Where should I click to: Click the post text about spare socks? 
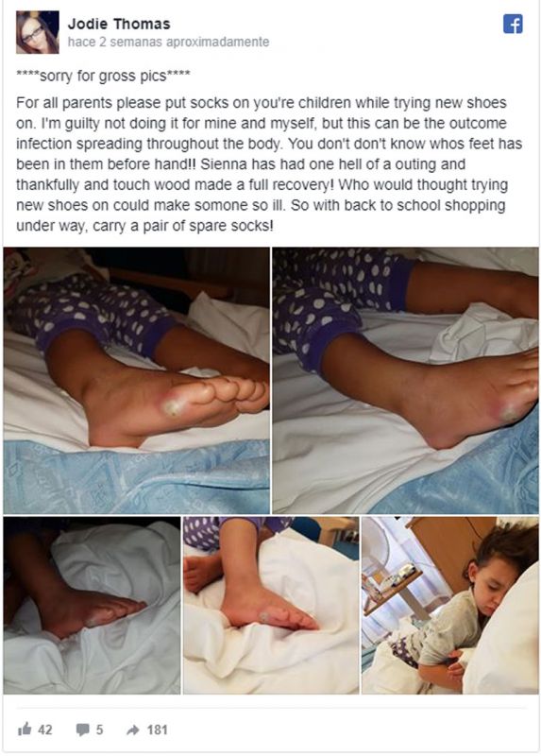tap(269, 164)
